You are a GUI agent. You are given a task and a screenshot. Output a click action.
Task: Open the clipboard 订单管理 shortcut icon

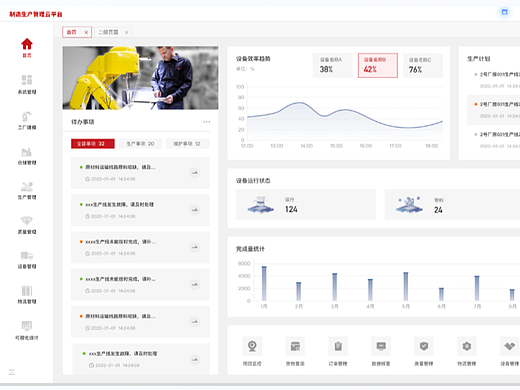[338, 346]
